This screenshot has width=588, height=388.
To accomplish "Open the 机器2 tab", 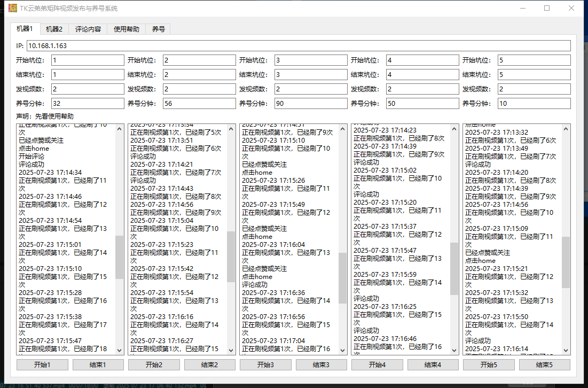I will 54,29.
